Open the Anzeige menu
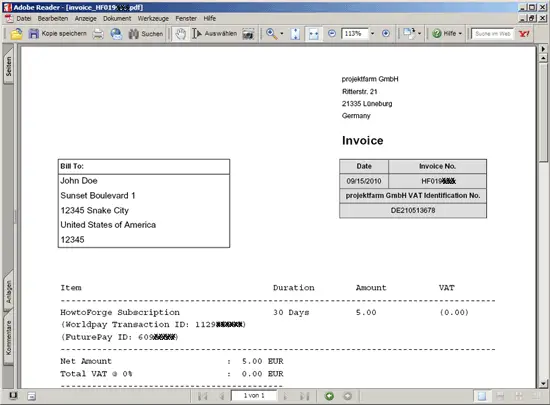 point(86,18)
